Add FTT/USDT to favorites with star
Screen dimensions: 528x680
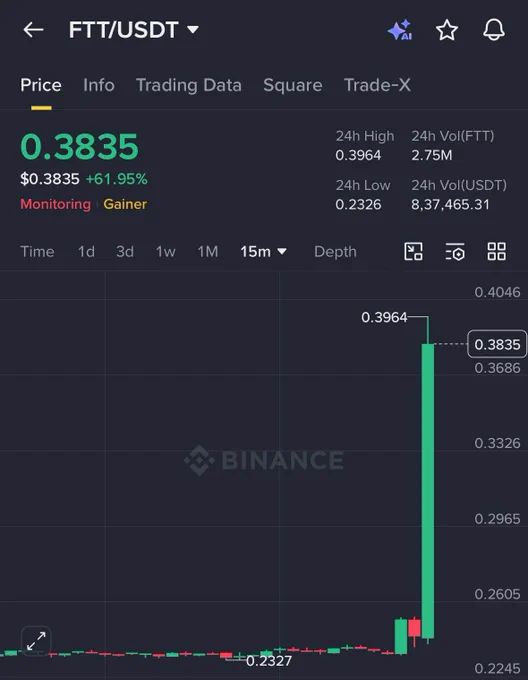tap(447, 30)
